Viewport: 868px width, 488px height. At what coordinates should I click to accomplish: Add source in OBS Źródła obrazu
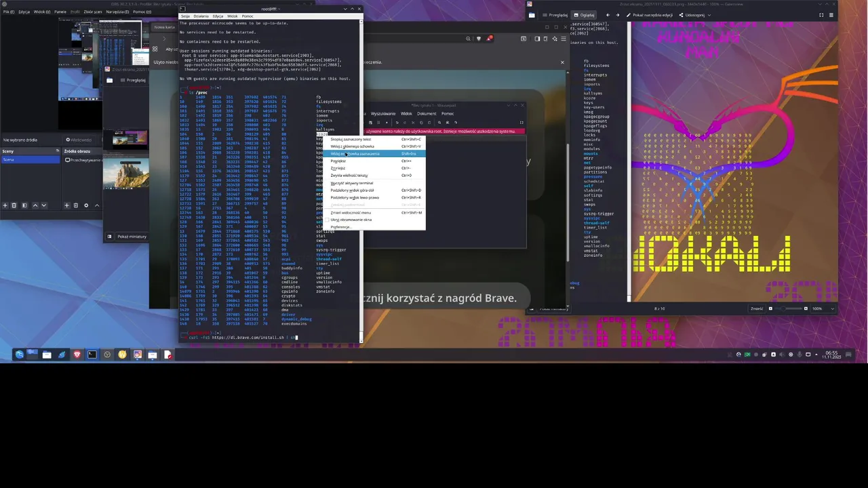(x=66, y=205)
